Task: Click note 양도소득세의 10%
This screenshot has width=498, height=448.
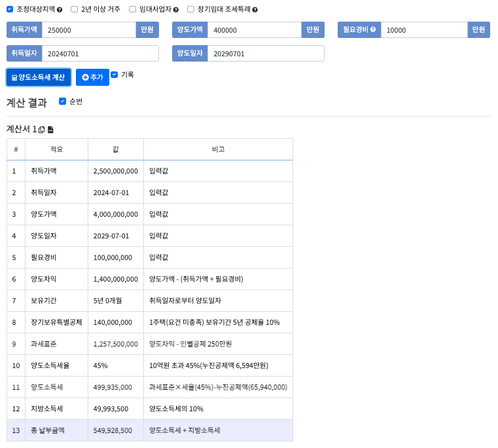Action: (176, 409)
